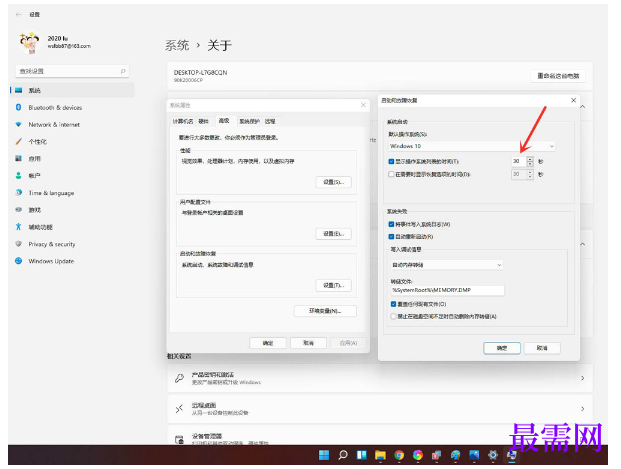This screenshot has width=621, height=469.
Task: Open the Windows Start menu
Action: (x=324, y=455)
